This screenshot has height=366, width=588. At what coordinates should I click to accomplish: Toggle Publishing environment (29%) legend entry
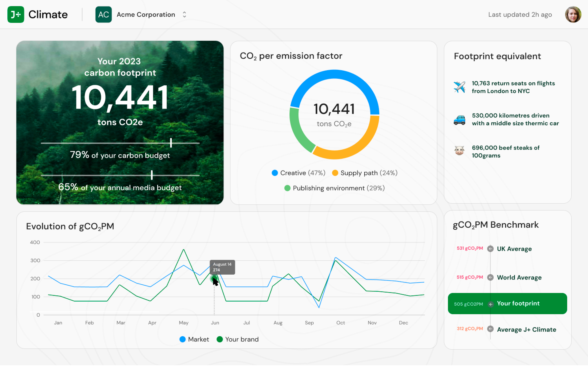coord(334,188)
